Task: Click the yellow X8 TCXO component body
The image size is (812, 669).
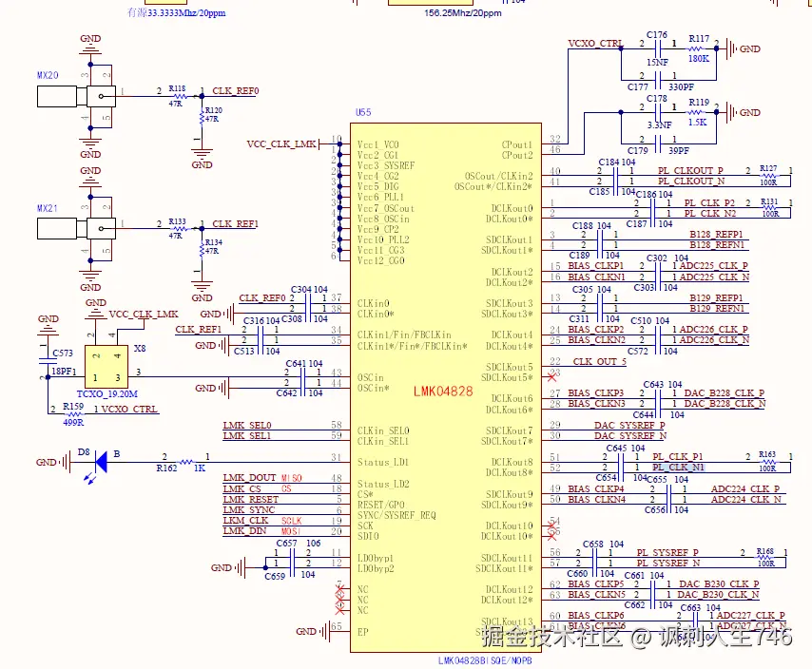Action: [106, 366]
